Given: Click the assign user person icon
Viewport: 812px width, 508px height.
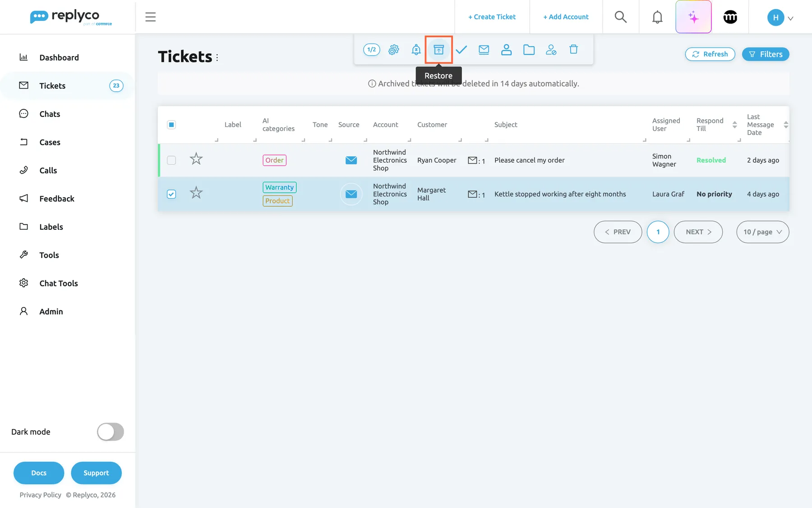Looking at the screenshot, I should point(506,50).
